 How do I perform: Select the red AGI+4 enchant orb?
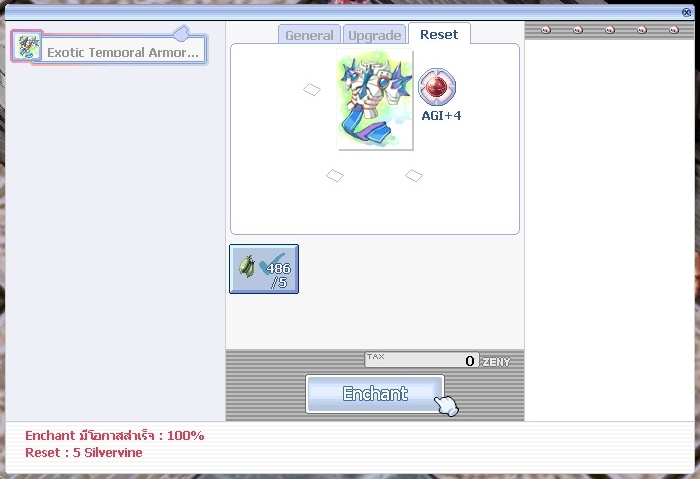tap(437, 88)
